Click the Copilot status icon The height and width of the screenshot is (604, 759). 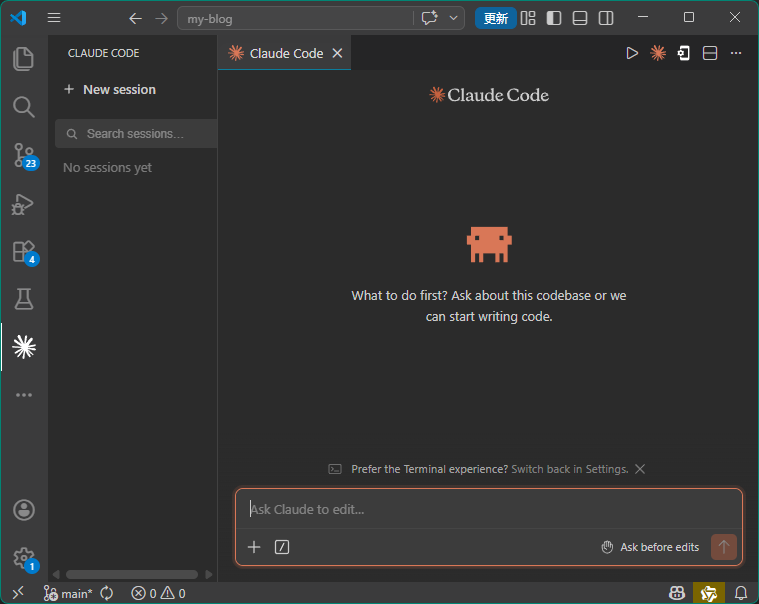tap(677, 593)
